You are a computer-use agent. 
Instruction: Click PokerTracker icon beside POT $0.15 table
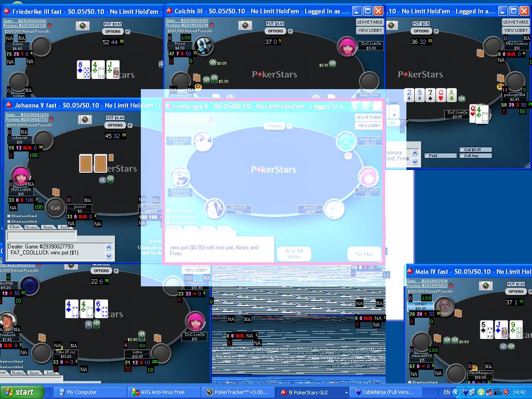(x=391, y=25)
